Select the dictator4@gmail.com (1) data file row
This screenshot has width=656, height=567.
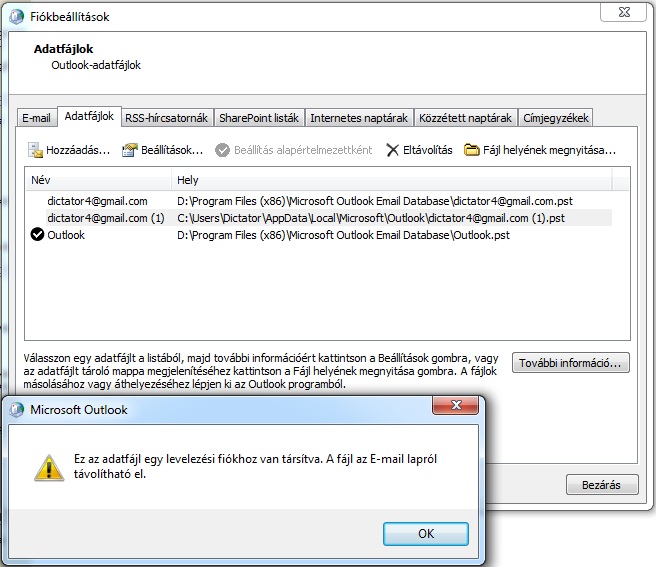click(106, 218)
